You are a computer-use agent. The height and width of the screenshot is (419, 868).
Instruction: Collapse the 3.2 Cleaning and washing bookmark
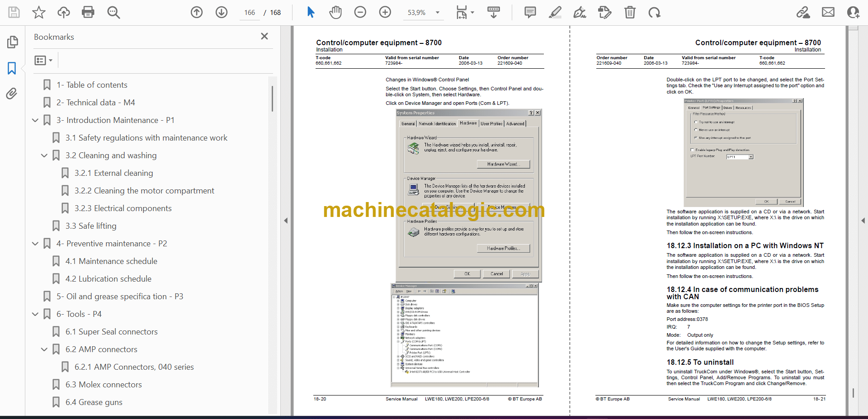(44, 155)
